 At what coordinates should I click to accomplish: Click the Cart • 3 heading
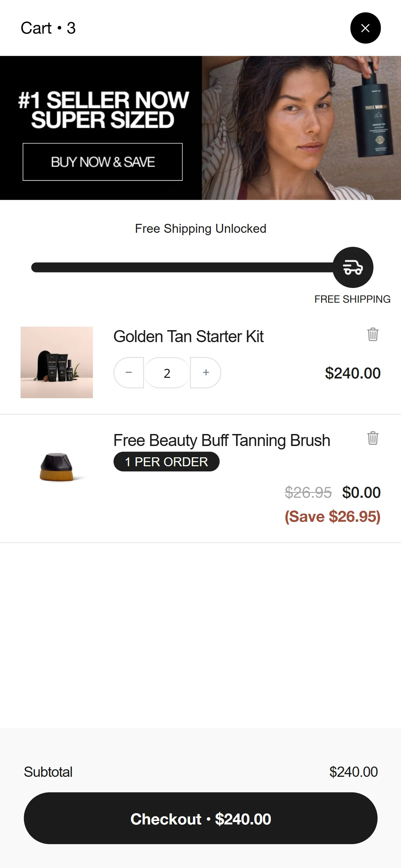(48, 28)
